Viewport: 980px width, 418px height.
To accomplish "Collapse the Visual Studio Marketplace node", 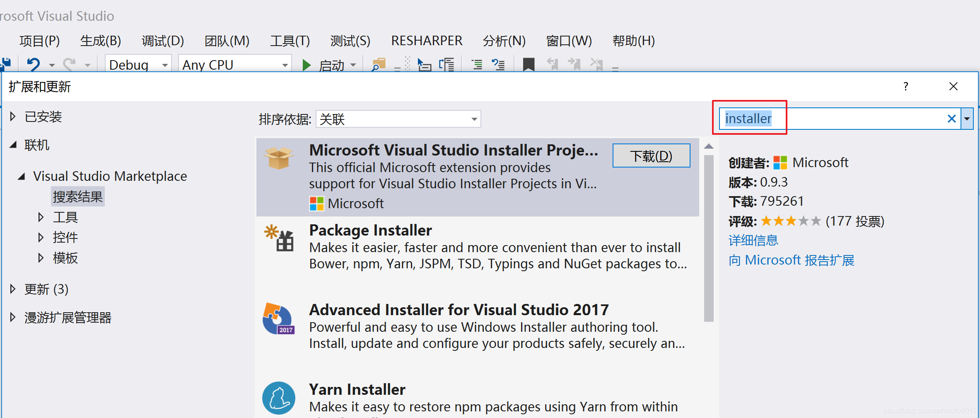I will click(22, 176).
